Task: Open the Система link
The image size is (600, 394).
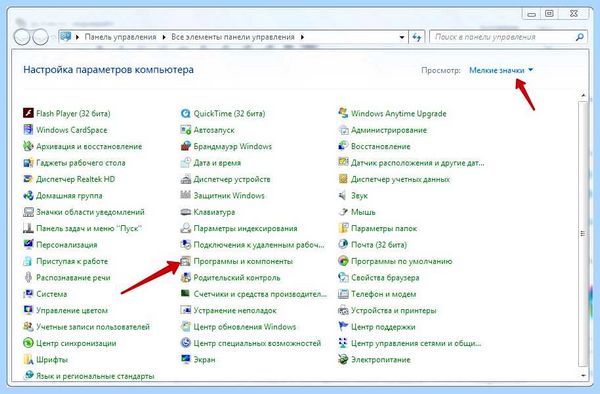Action: point(52,294)
